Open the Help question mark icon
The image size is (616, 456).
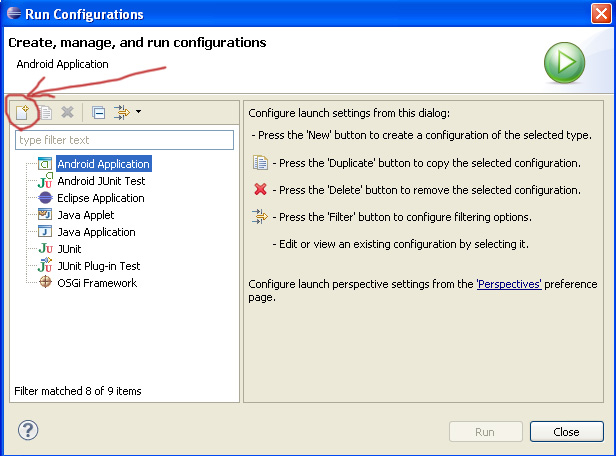coord(28,430)
